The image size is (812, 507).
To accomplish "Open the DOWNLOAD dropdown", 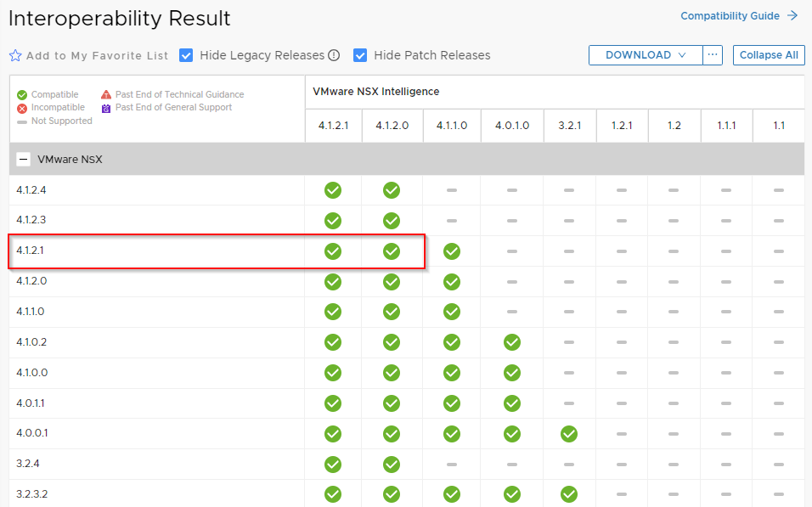I will point(646,55).
